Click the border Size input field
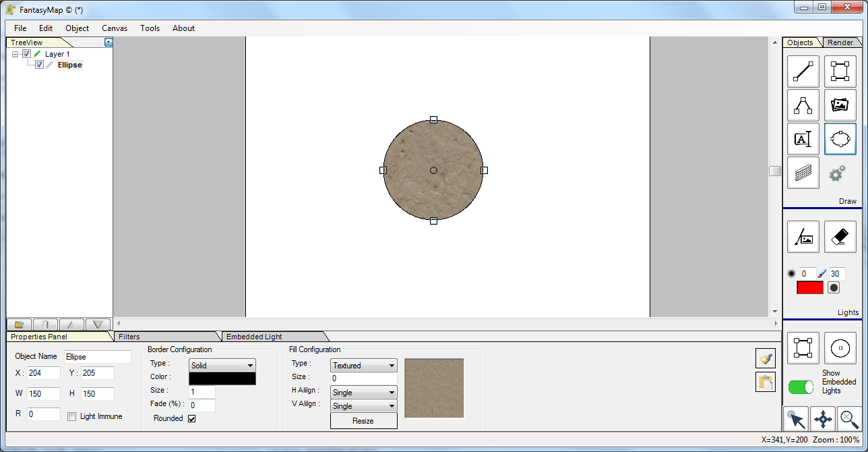The image size is (868, 452). [202, 392]
